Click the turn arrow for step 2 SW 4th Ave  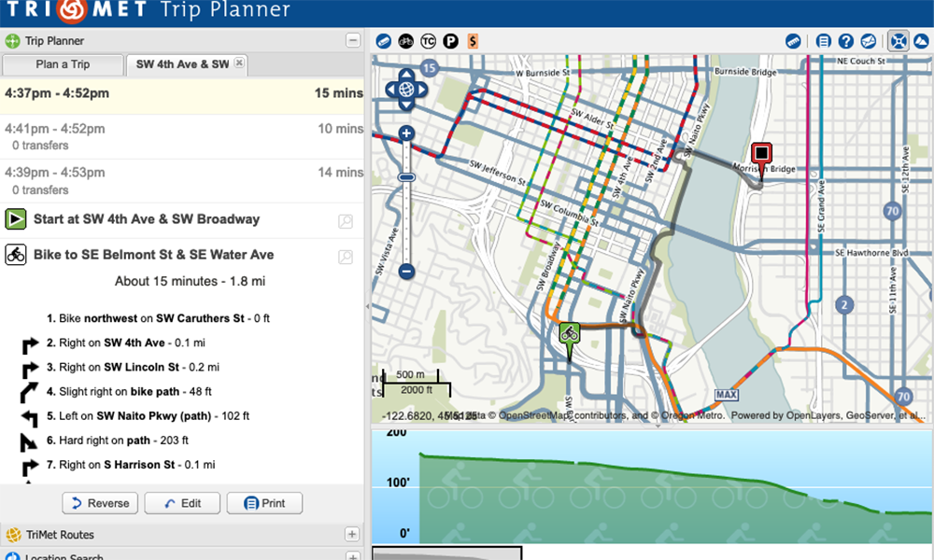click(x=30, y=345)
